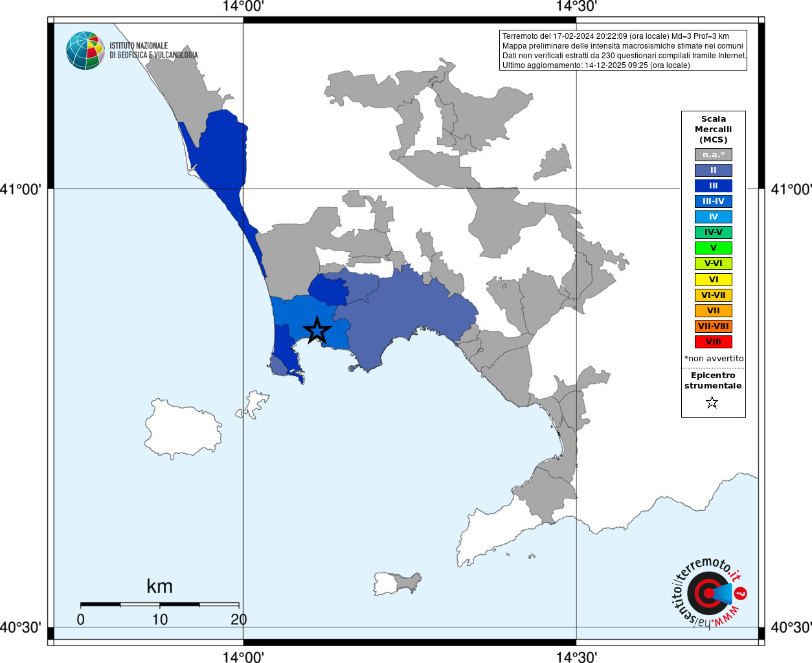Click the large white island west of mainland
This screenshot has height=663, width=812.
[183, 429]
